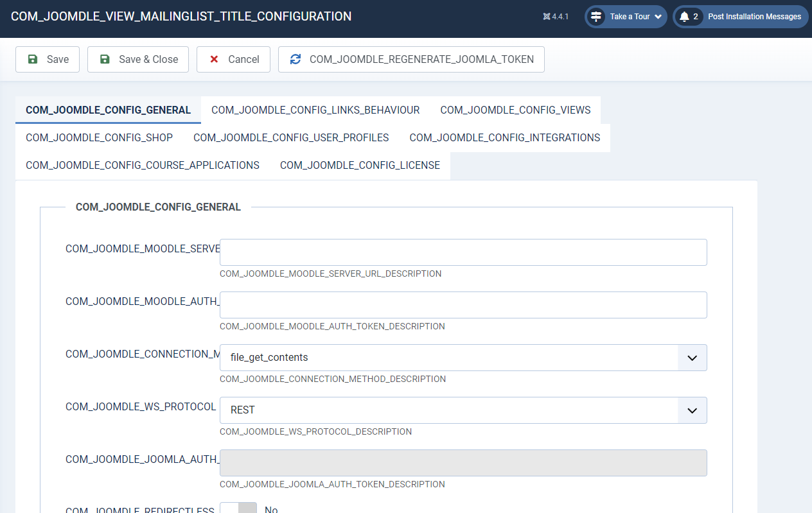Click the Joomla auth token disabled field
This screenshot has width=812, height=513.
tap(463, 463)
